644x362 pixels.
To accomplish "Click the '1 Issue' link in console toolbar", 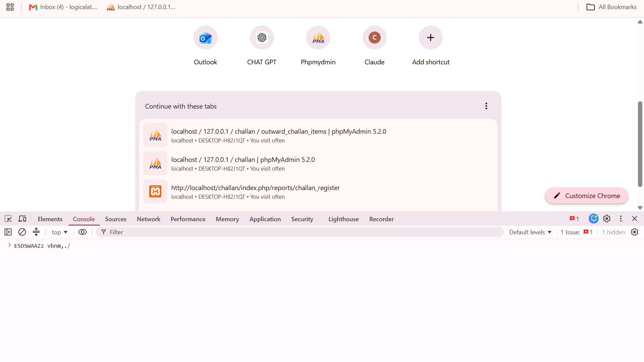I will pos(577,232).
